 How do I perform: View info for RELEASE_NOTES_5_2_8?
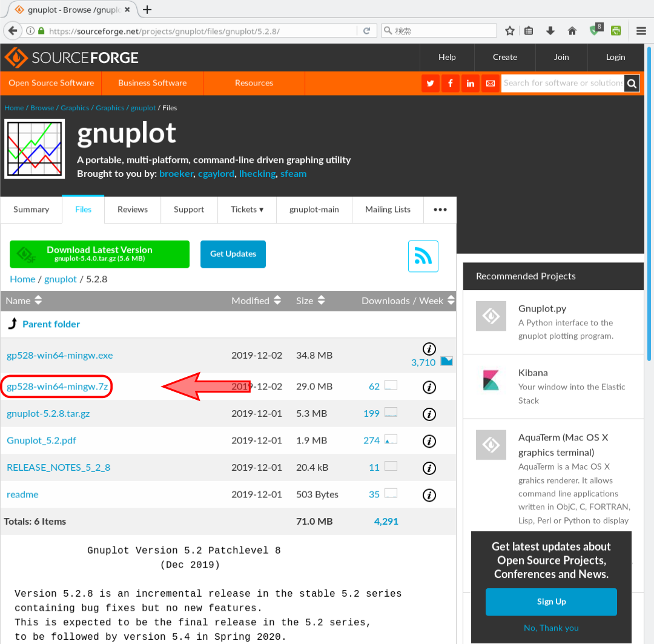[x=429, y=468]
